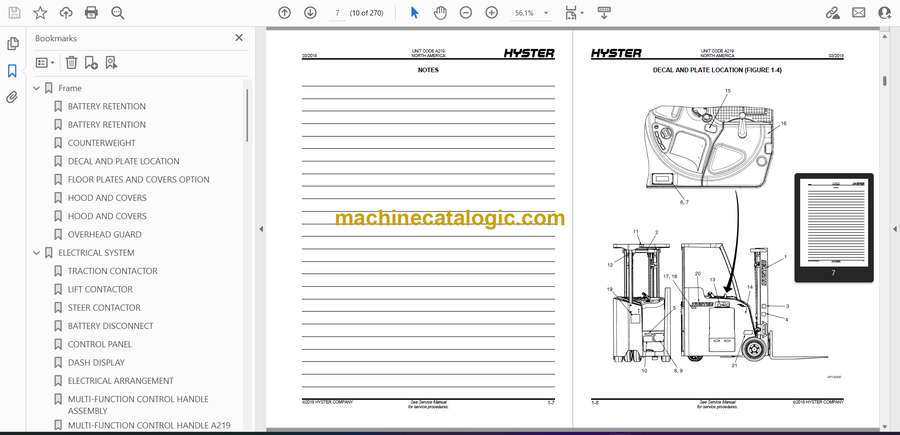The height and width of the screenshot is (435, 900).
Task: Click the add new bookmark icon
Action: point(91,63)
